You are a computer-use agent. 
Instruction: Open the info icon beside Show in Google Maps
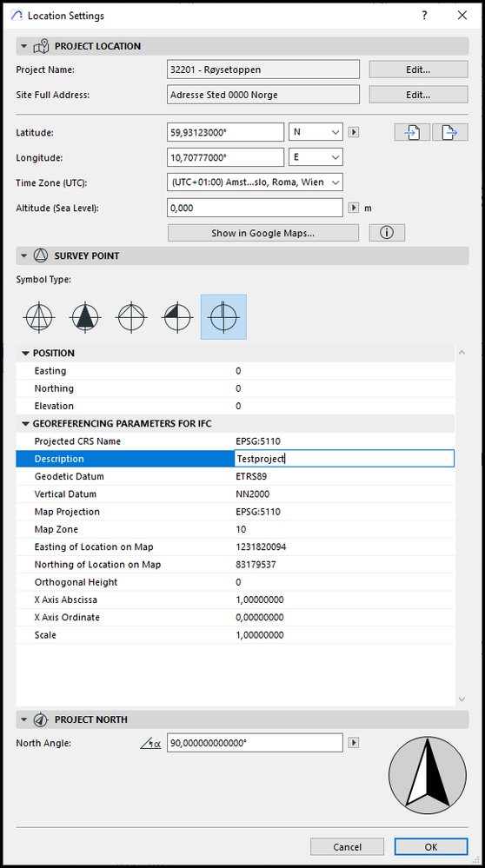click(387, 233)
